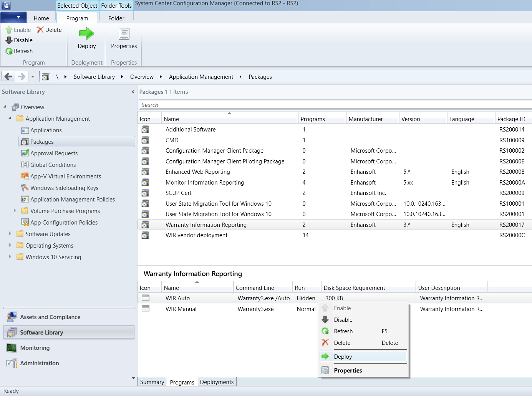Viewport: 532px width, 396px height.
Task: Click the Windows Sideloading Keys icon
Action: 25,188
